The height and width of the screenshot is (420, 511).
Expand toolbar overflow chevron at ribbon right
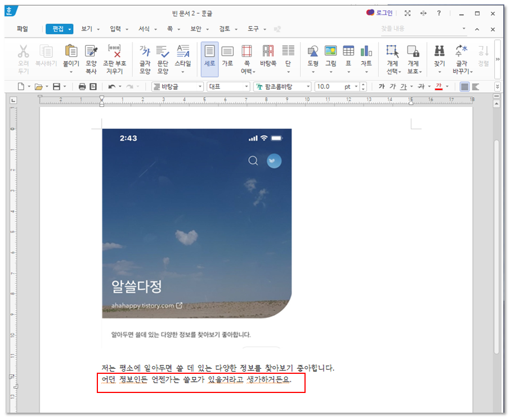497,59
